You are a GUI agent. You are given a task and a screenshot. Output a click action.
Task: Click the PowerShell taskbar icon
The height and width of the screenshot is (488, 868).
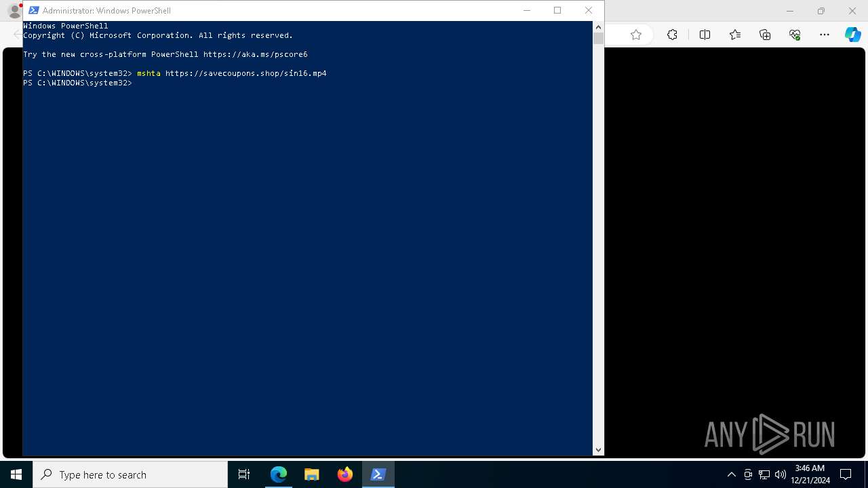[x=378, y=474]
